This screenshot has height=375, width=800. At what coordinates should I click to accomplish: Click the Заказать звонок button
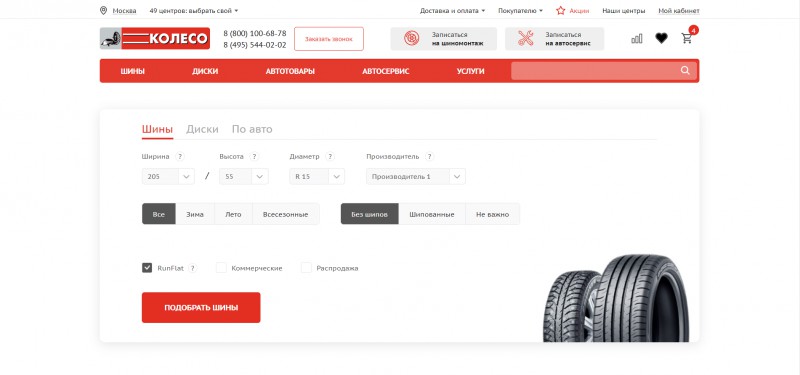(329, 39)
